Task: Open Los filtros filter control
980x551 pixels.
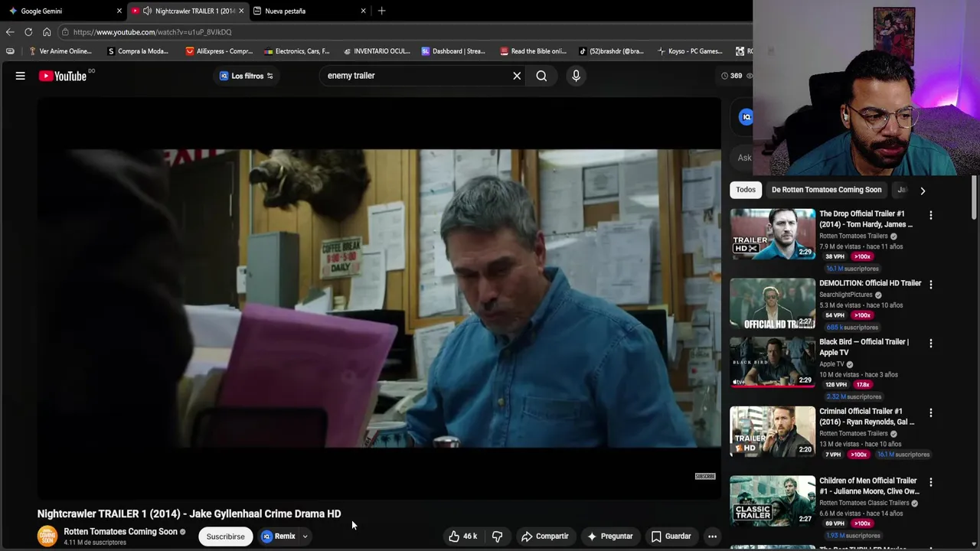Action: point(247,76)
